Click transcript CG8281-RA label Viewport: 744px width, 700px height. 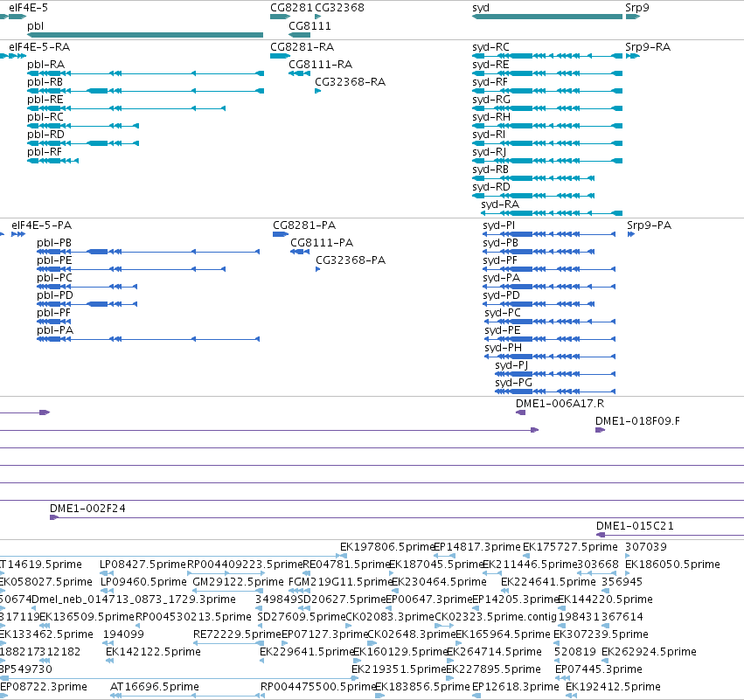pos(302,47)
